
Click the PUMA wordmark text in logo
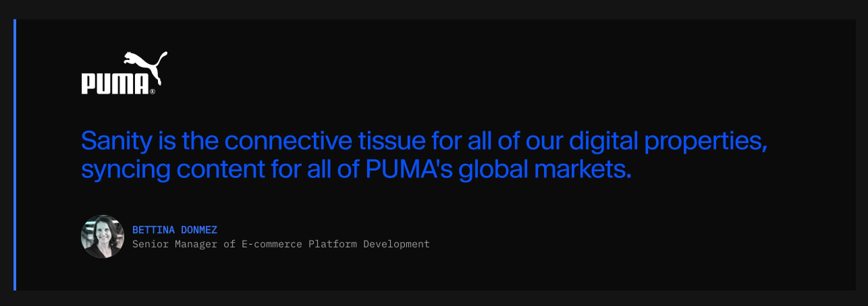click(x=115, y=84)
